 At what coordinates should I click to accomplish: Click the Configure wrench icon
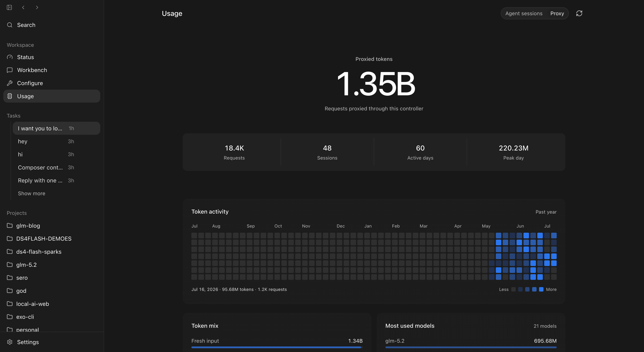coord(10,83)
